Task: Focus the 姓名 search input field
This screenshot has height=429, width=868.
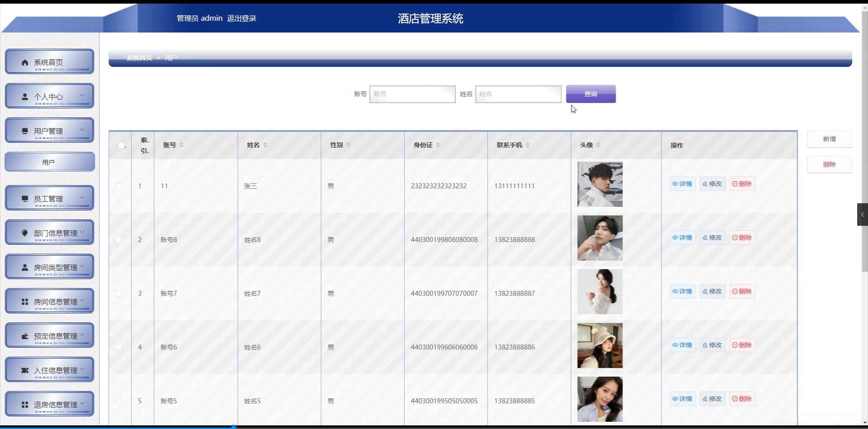Action: (x=518, y=94)
